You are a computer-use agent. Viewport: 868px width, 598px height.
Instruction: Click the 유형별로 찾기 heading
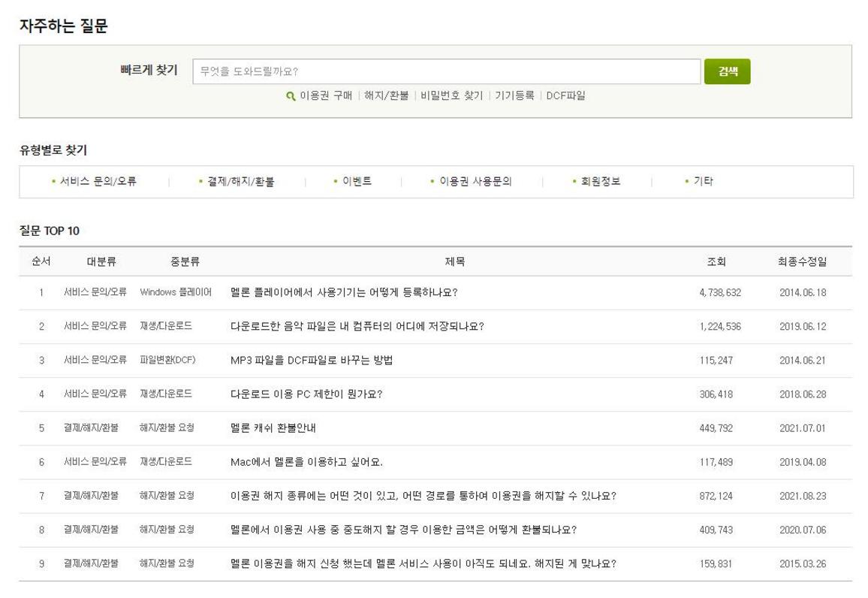(53, 150)
